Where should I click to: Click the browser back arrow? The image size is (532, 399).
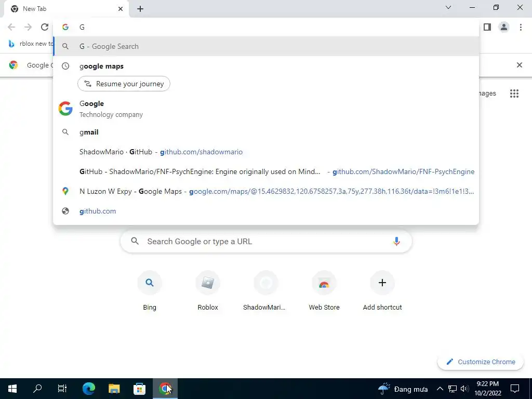tap(11, 27)
